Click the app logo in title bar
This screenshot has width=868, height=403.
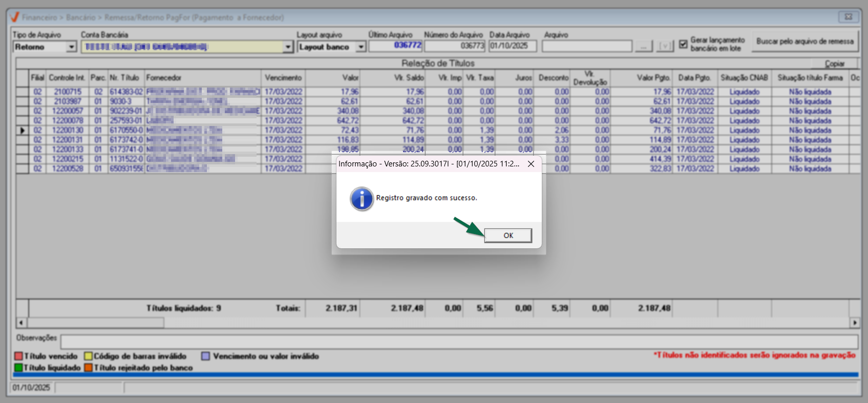[15, 17]
